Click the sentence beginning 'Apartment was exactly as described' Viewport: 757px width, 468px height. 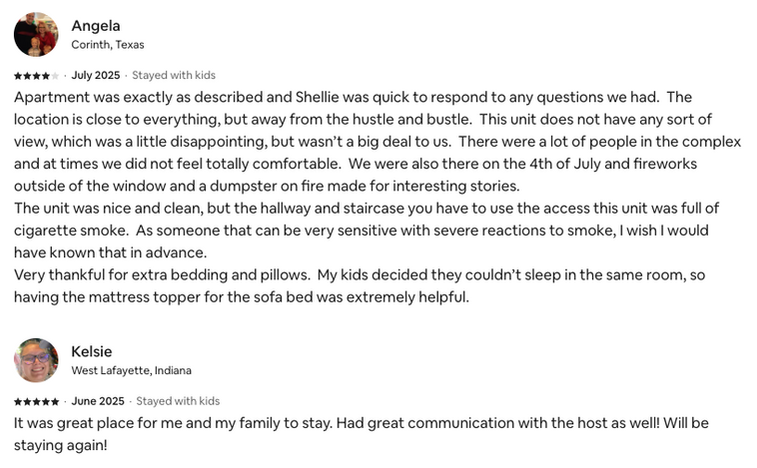200,97
